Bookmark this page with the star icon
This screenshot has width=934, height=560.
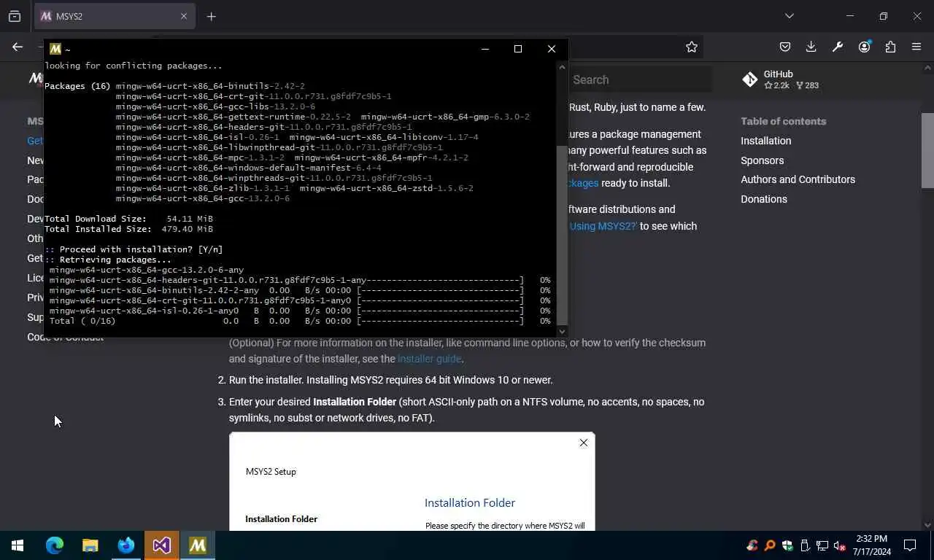pos(692,47)
